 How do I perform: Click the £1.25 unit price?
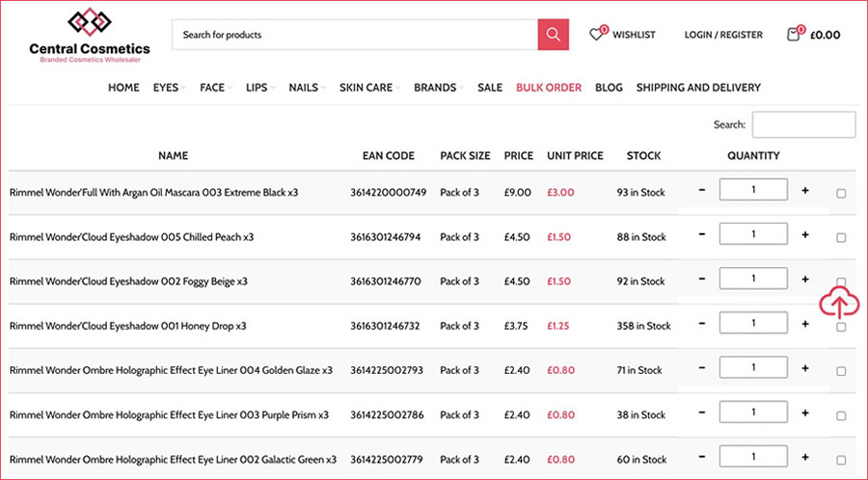coord(558,326)
